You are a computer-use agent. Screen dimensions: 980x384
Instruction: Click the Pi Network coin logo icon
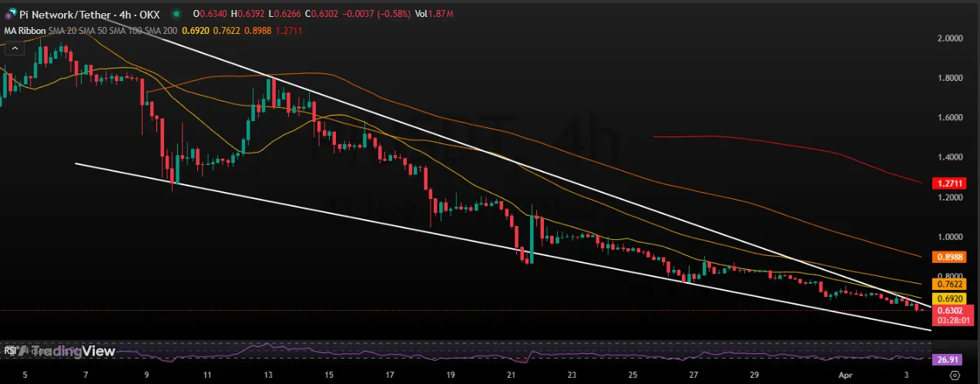[9, 14]
